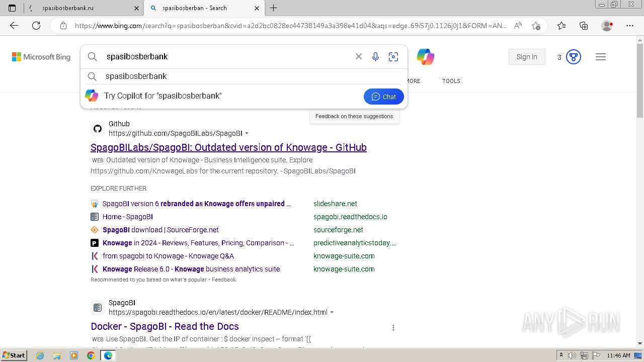Click the slideshare.net domain

coord(335,204)
